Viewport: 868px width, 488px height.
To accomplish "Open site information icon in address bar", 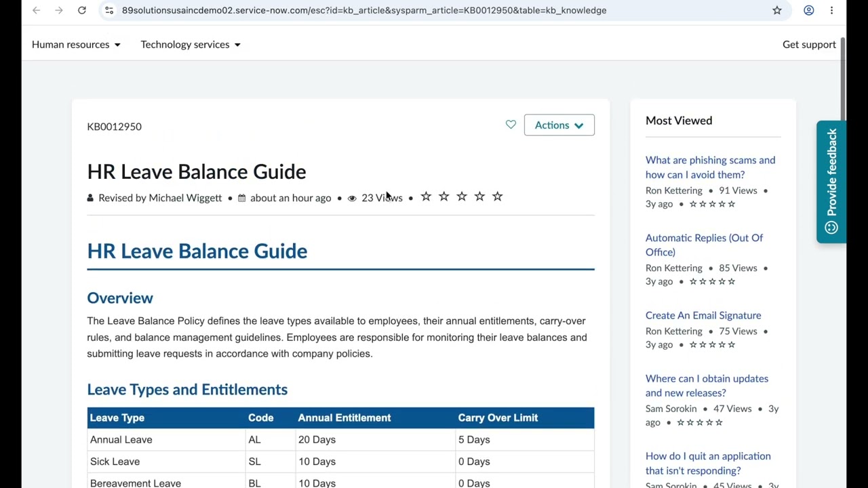I will point(109,10).
